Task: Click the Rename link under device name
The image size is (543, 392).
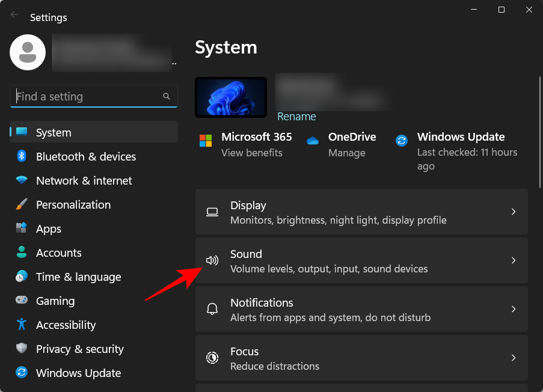Action: [296, 116]
